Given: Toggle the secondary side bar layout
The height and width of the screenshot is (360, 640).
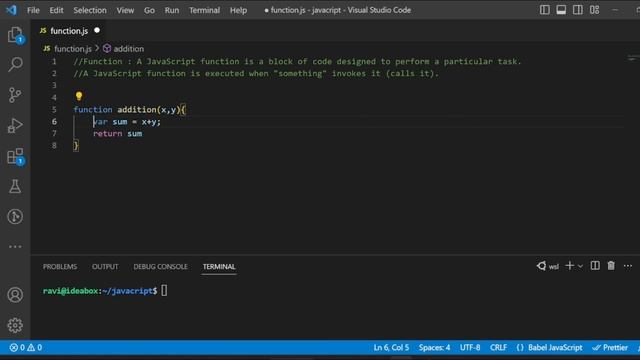Looking at the screenshot, I should click(578, 10).
